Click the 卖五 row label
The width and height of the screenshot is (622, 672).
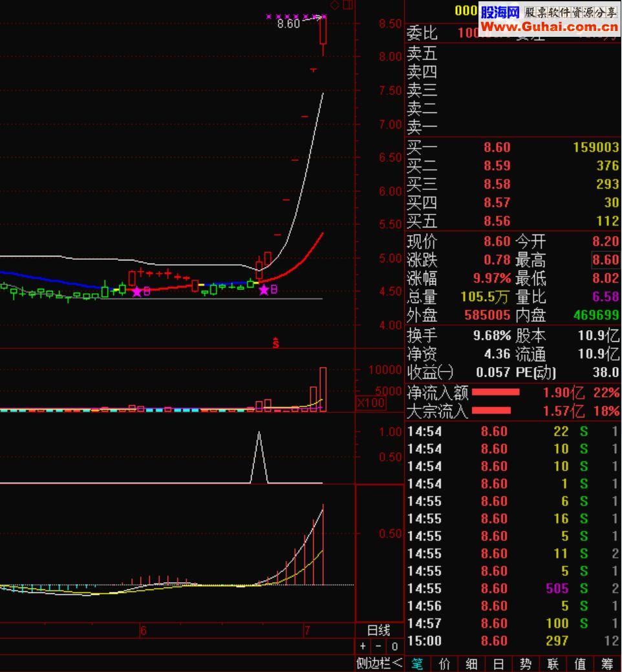click(x=422, y=54)
